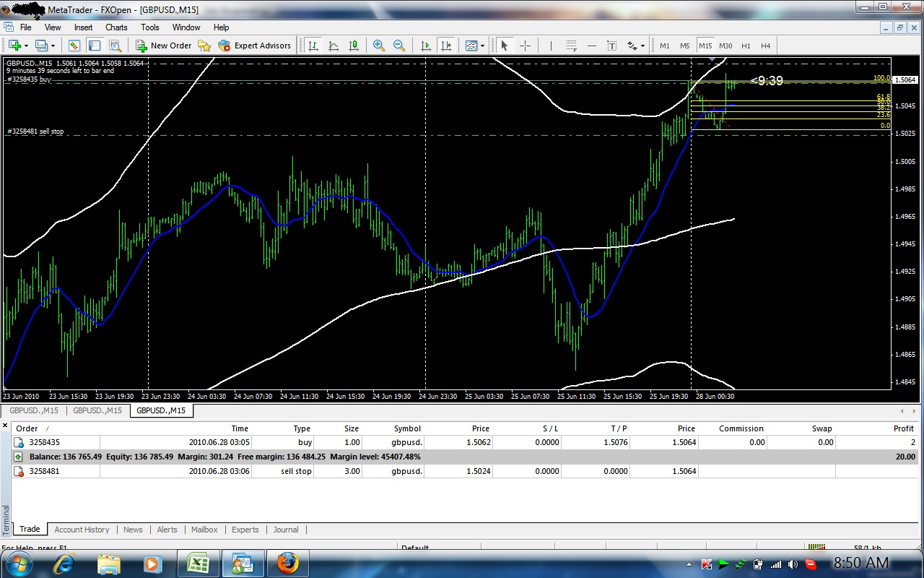Select the Vertical Line drawing tool
This screenshot has height=578, width=924.
pyautogui.click(x=551, y=46)
